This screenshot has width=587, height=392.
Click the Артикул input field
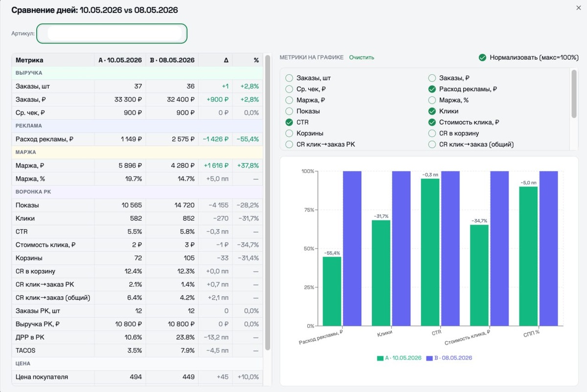pos(112,34)
